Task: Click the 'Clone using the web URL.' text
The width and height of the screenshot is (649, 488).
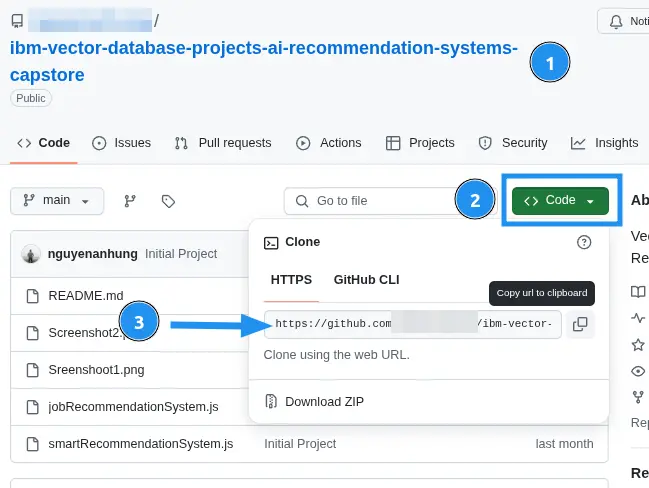Action: pyautogui.click(x=337, y=355)
